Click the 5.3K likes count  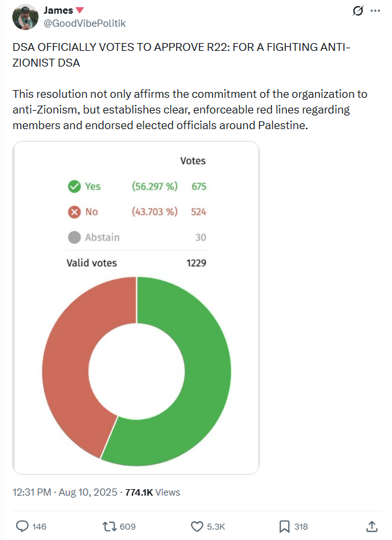[x=216, y=526]
